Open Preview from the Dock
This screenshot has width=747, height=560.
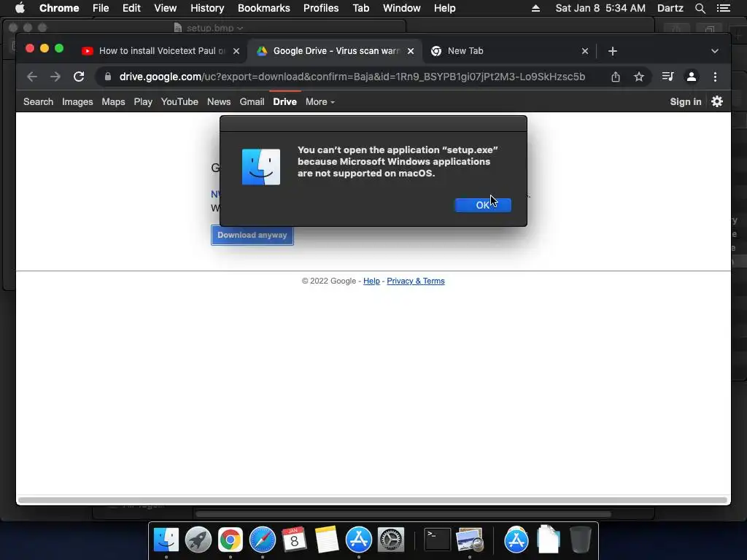click(x=469, y=540)
